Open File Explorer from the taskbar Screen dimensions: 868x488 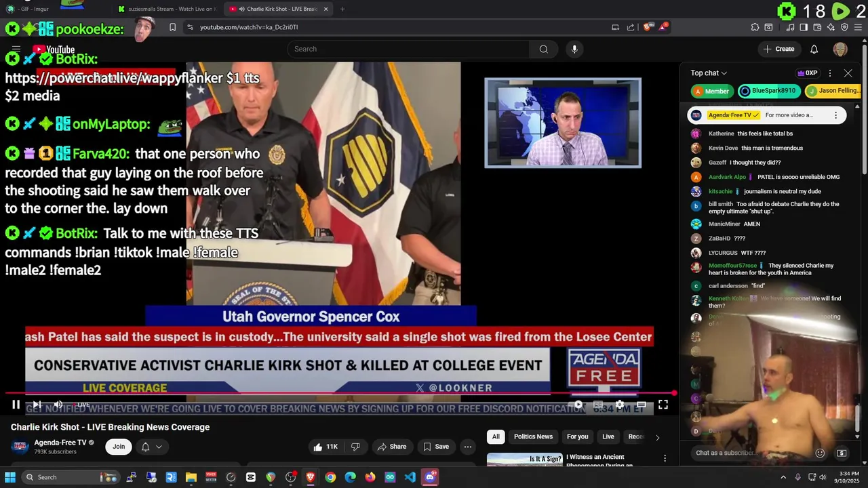coord(191,477)
